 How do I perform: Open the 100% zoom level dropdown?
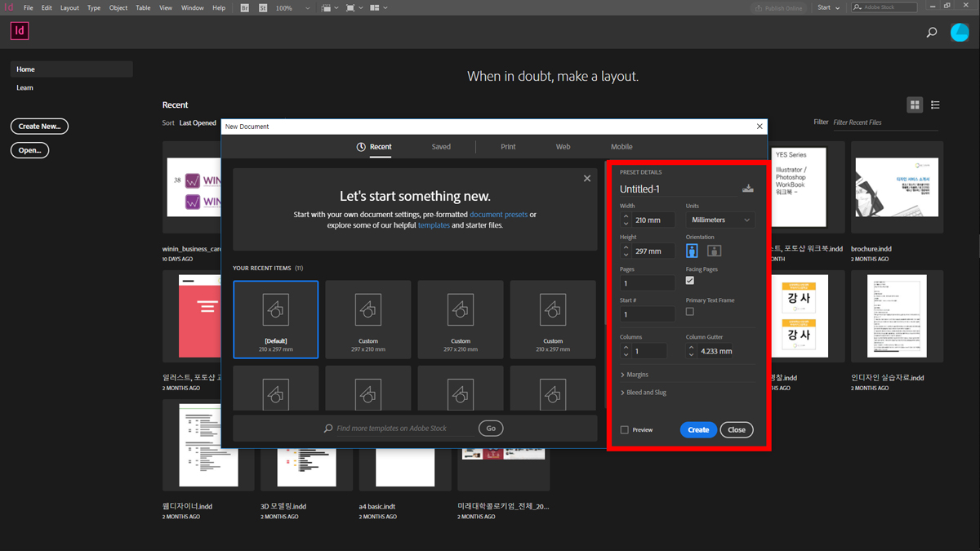[x=292, y=7]
